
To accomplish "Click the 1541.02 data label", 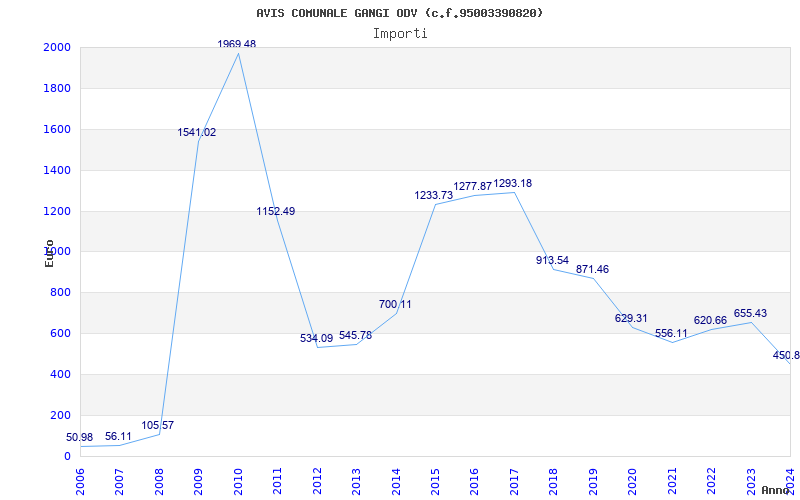I will point(197,133).
